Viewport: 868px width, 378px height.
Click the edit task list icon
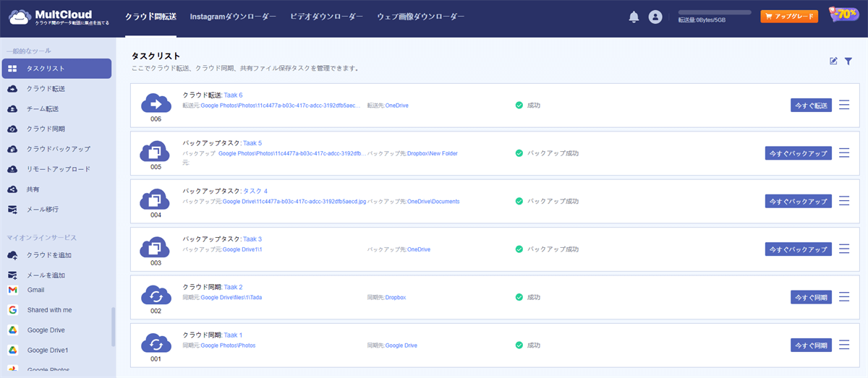tap(833, 61)
